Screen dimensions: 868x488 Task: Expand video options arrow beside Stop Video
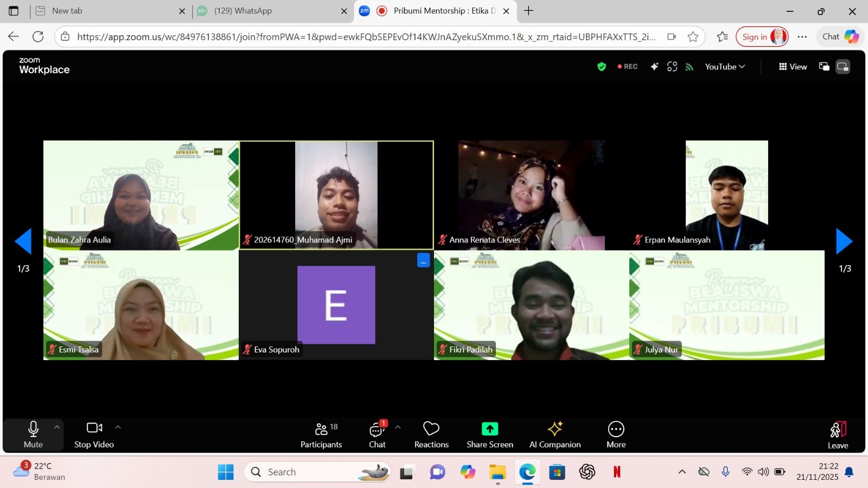tap(118, 427)
